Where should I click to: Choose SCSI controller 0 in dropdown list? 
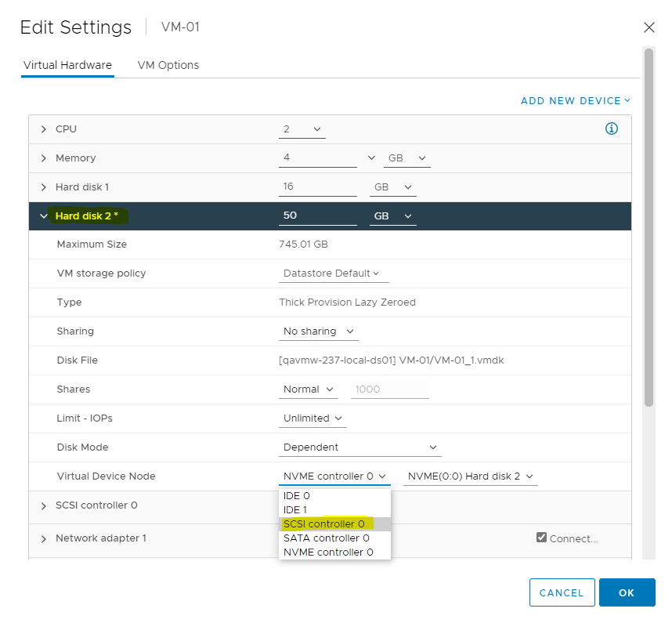pyautogui.click(x=334, y=524)
